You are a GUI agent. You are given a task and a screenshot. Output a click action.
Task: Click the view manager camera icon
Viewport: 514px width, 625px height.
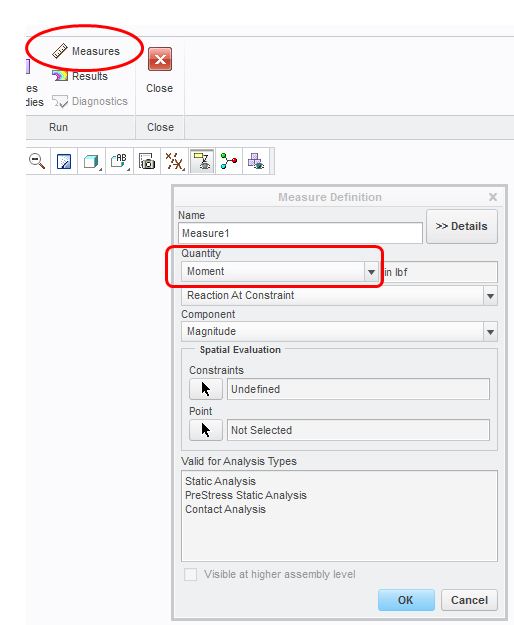[147, 161]
